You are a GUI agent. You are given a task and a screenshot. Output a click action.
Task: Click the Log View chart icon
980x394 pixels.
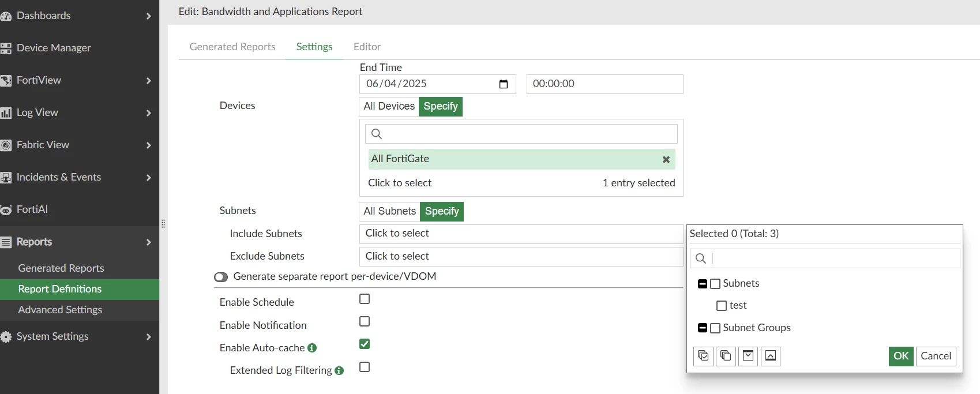click(6, 113)
